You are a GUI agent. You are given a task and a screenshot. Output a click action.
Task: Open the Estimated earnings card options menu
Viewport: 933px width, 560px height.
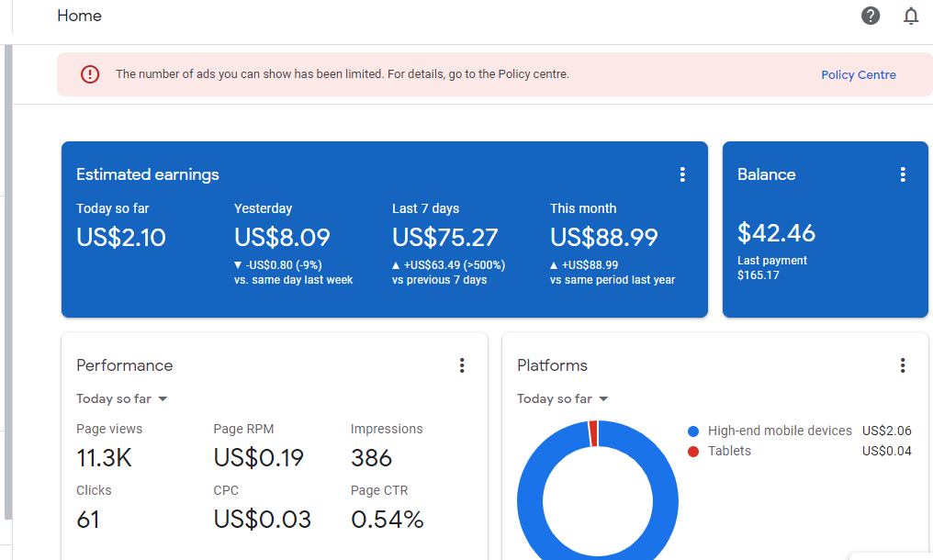(682, 174)
